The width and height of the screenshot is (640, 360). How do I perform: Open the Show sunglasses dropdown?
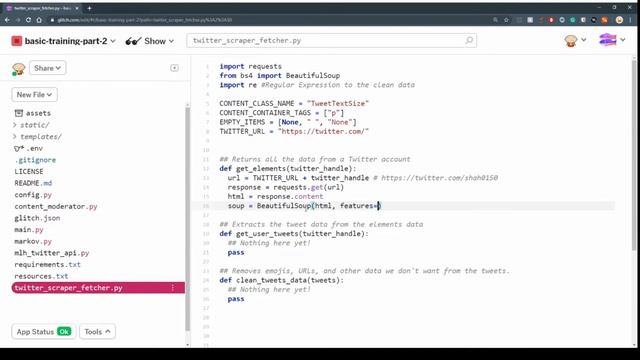click(x=150, y=41)
